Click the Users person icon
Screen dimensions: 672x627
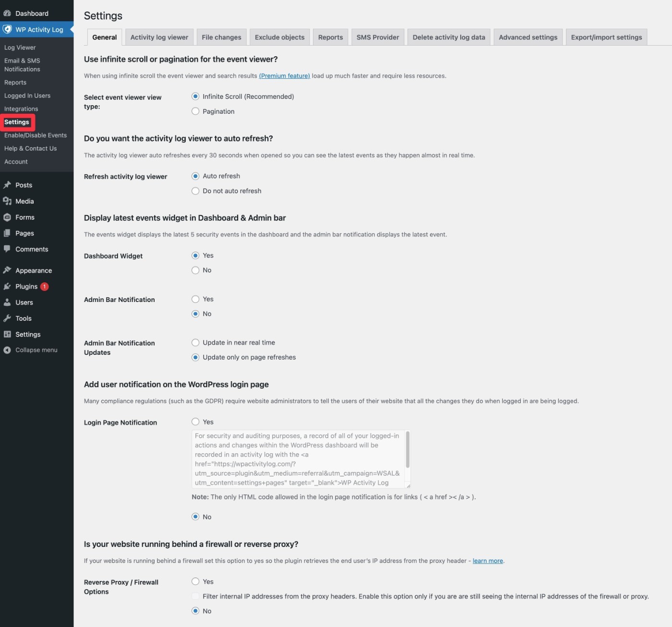click(x=7, y=302)
